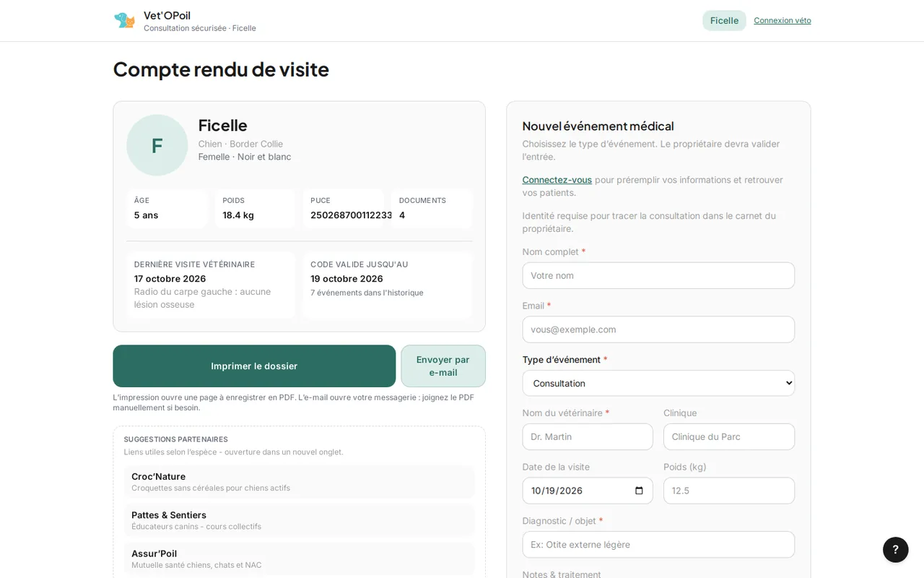Click the Clinique input field
The image size is (924, 578).
(x=729, y=436)
